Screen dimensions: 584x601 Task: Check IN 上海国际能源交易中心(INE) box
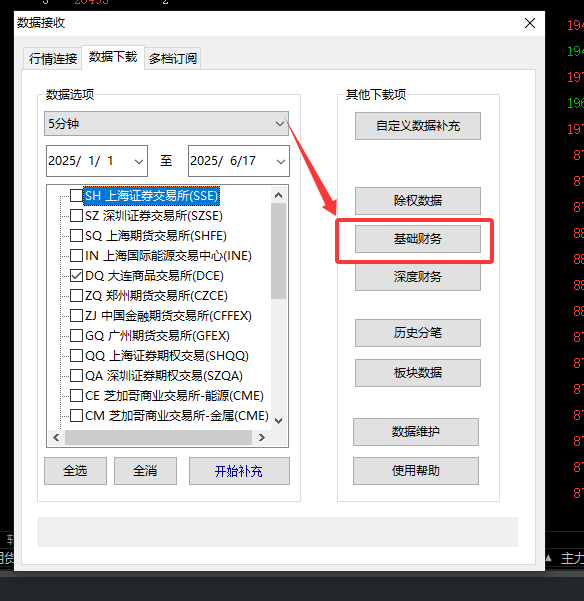point(76,255)
